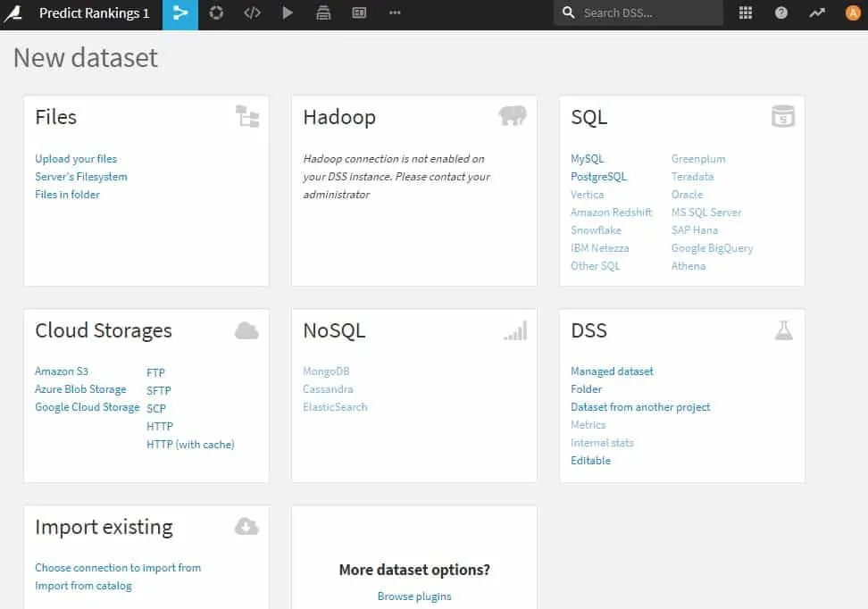
Task: Click Import from catalog
Action: [x=83, y=586]
